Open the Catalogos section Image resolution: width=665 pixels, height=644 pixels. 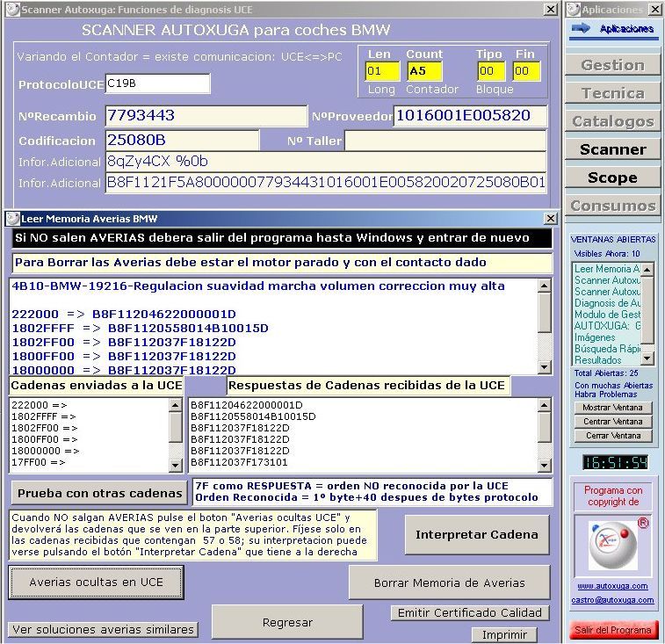point(612,121)
